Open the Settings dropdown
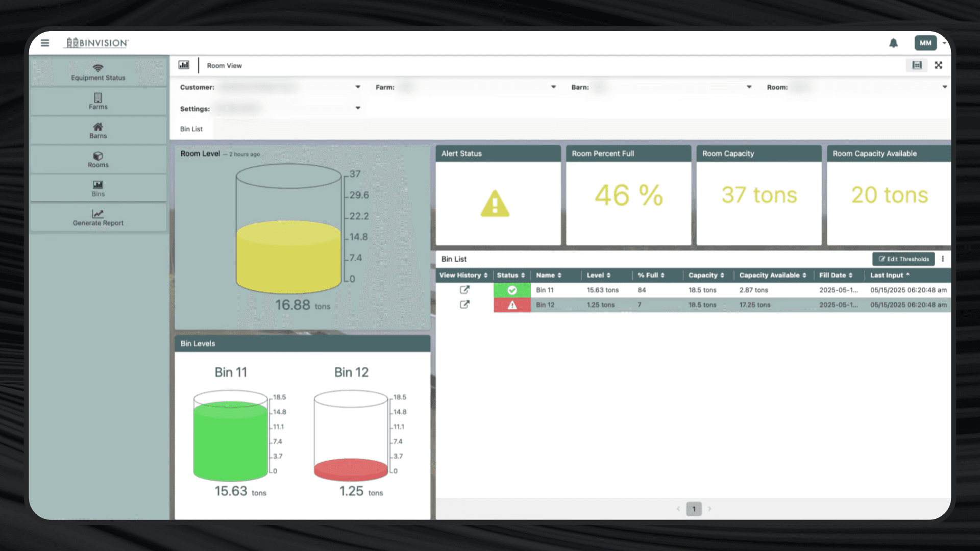 point(358,108)
